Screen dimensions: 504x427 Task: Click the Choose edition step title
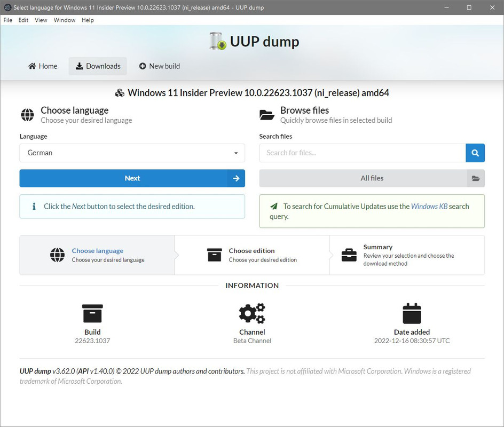pos(251,251)
